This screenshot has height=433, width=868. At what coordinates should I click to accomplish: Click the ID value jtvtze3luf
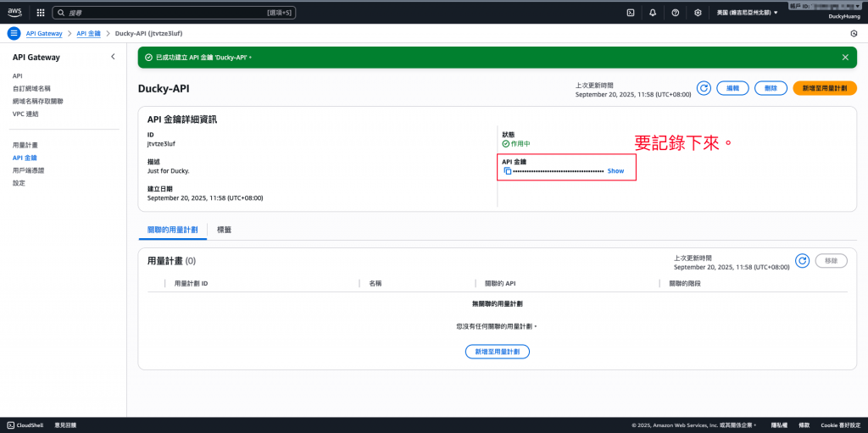(161, 144)
